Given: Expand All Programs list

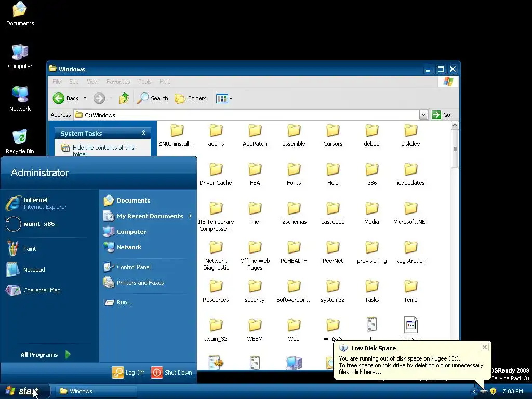Looking at the screenshot, I should (x=45, y=354).
